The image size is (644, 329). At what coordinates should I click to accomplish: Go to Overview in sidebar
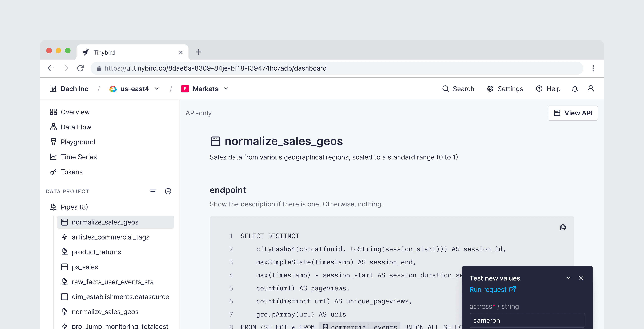(69, 112)
